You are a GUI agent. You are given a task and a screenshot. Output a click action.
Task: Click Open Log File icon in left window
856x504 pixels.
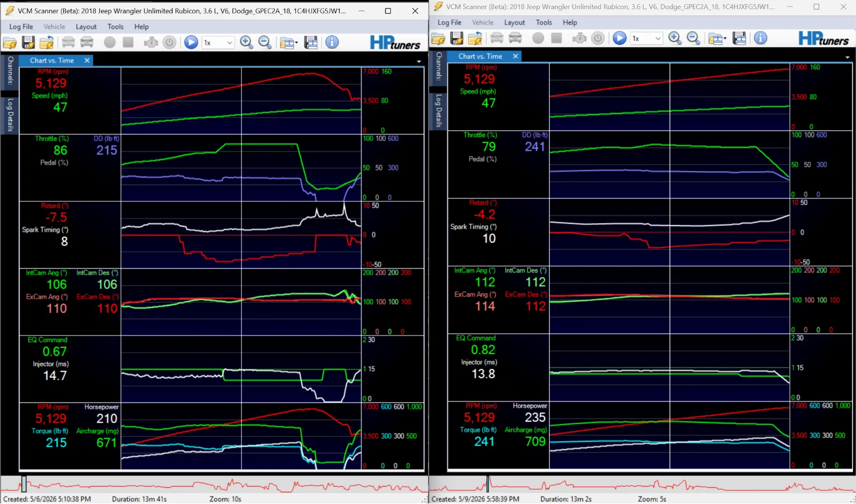coord(10,42)
